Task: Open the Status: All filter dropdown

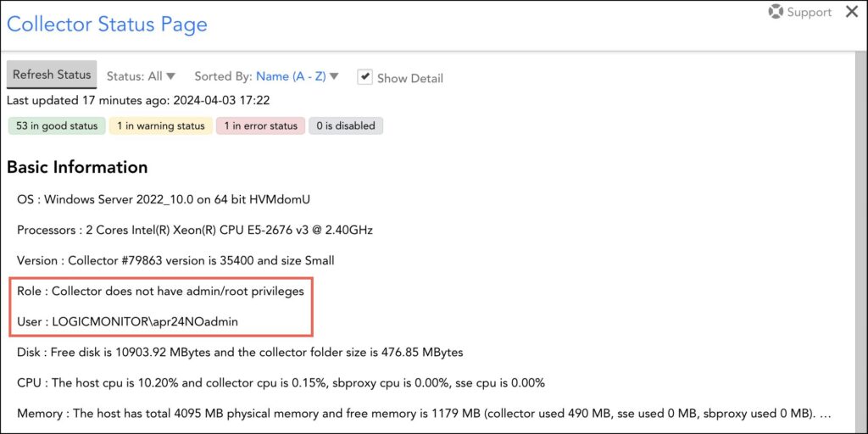Action: click(141, 76)
